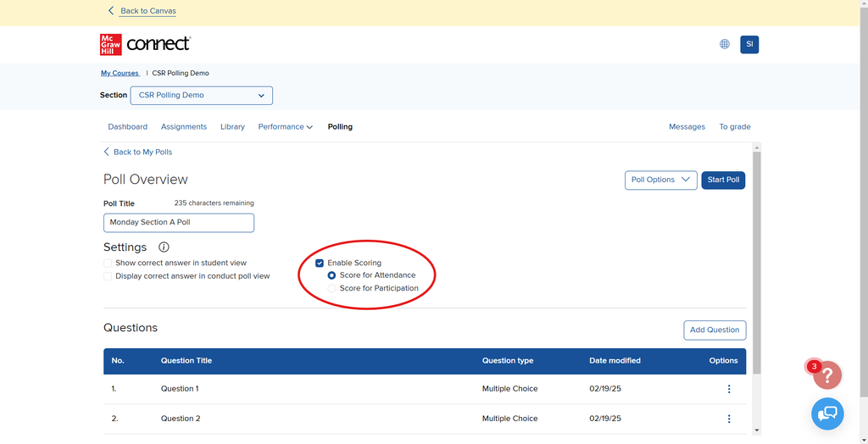Open options menu for Question 1
The width and height of the screenshot is (868, 444).
point(729,389)
